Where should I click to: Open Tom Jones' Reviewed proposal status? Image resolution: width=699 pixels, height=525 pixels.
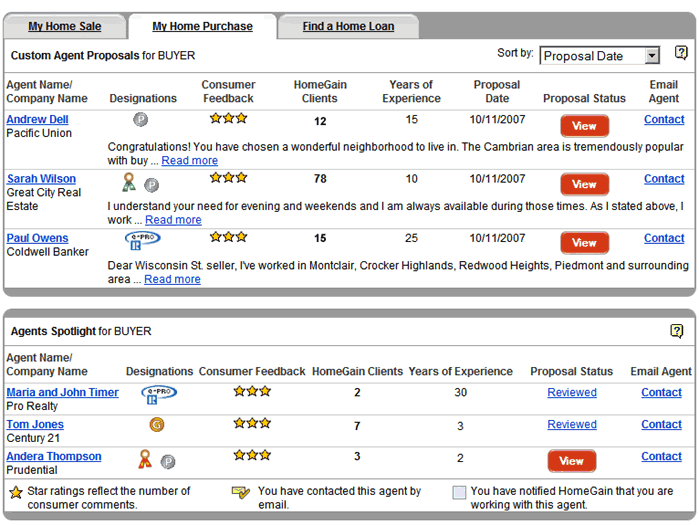click(x=572, y=425)
